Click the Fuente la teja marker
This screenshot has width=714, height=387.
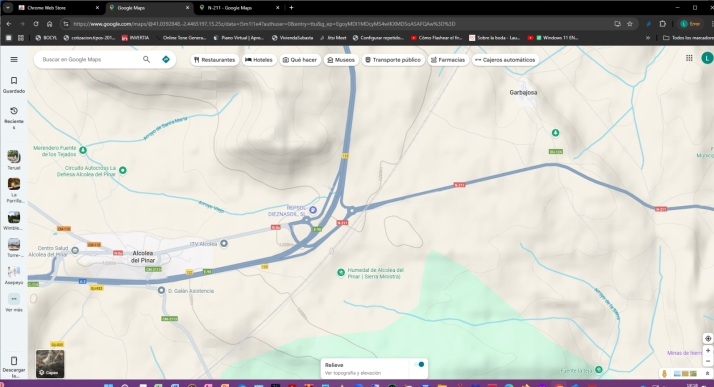pos(599,369)
